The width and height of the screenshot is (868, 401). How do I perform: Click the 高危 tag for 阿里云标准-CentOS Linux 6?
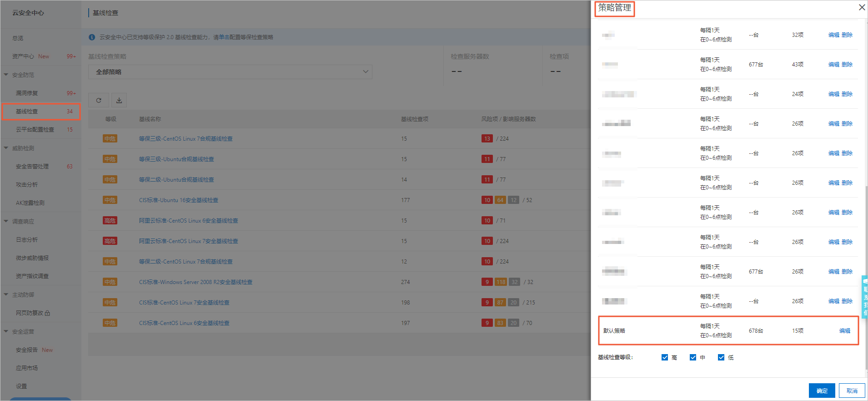pos(110,221)
